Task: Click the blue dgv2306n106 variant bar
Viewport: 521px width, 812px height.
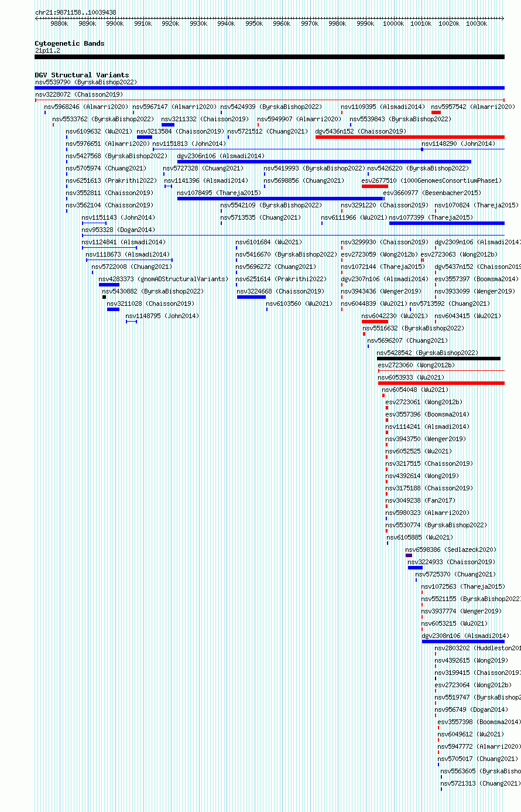Action: coord(324,162)
